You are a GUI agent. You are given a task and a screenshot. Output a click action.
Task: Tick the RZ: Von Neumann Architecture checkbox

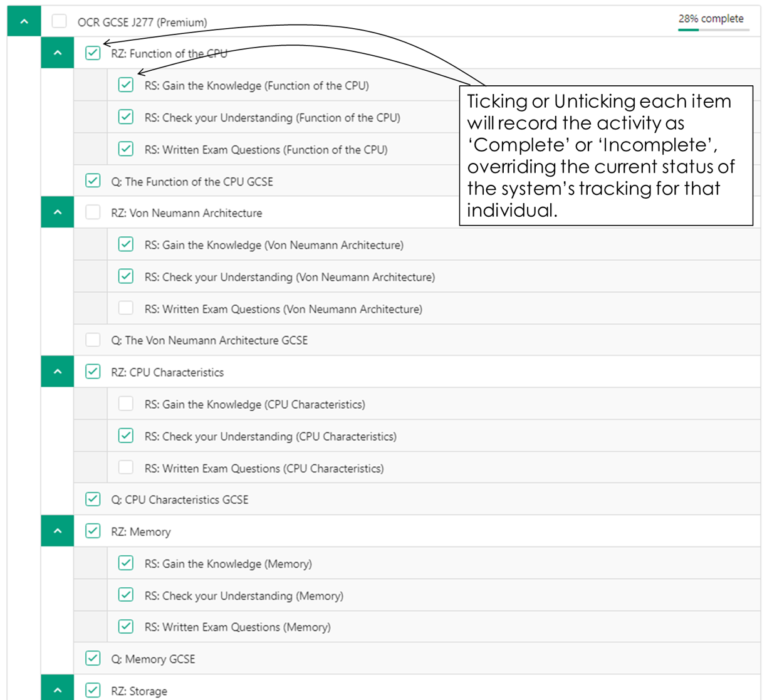[93, 212]
